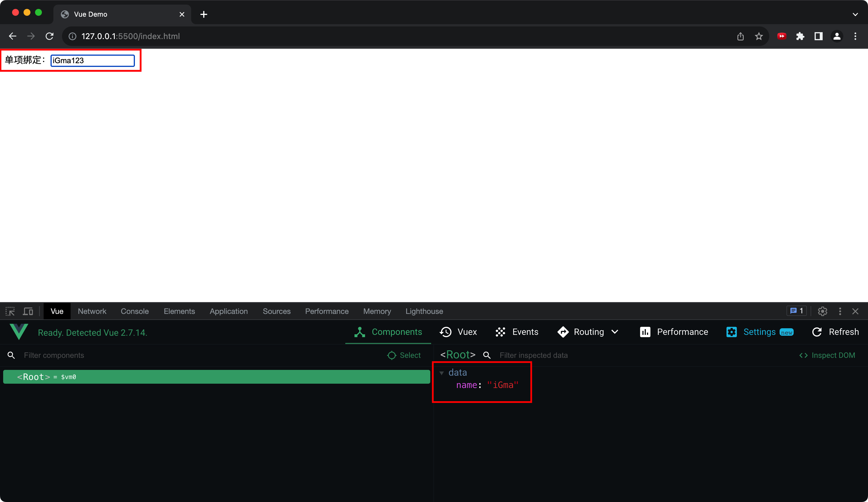Click the Refresh button in Vue devtools
The width and height of the screenshot is (868, 502).
coord(835,332)
